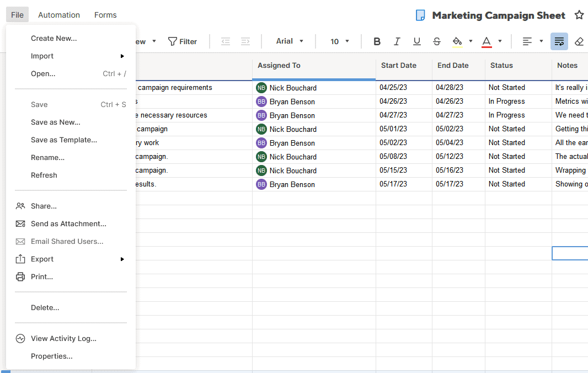Click the text alignment icon
This screenshot has width=588, height=373.
[527, 41]
